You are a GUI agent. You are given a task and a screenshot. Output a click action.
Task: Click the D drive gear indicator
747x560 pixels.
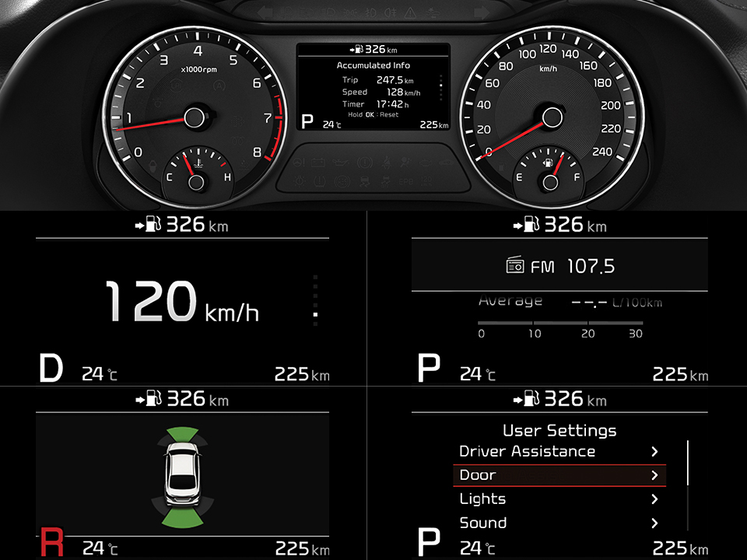tap(51, 368)
